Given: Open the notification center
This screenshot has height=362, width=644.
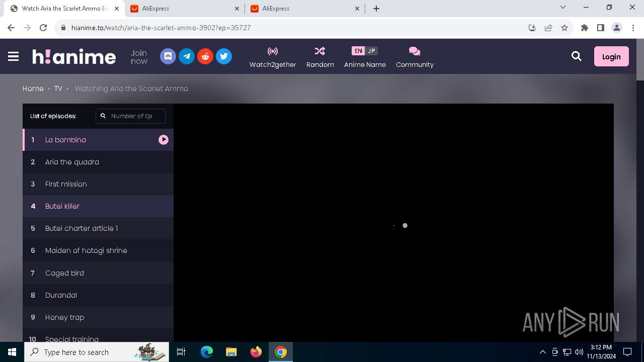Looking at the screenshot, I should [x=627, y=352].
